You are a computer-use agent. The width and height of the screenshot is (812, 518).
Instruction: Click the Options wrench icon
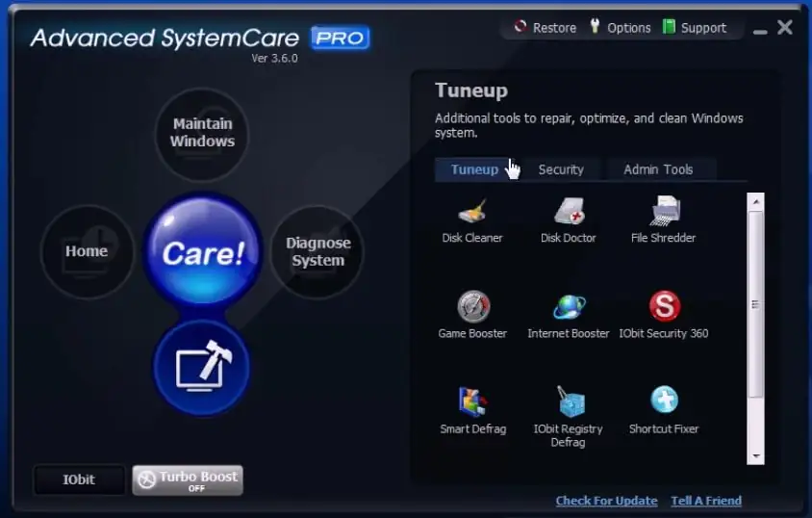595,26
